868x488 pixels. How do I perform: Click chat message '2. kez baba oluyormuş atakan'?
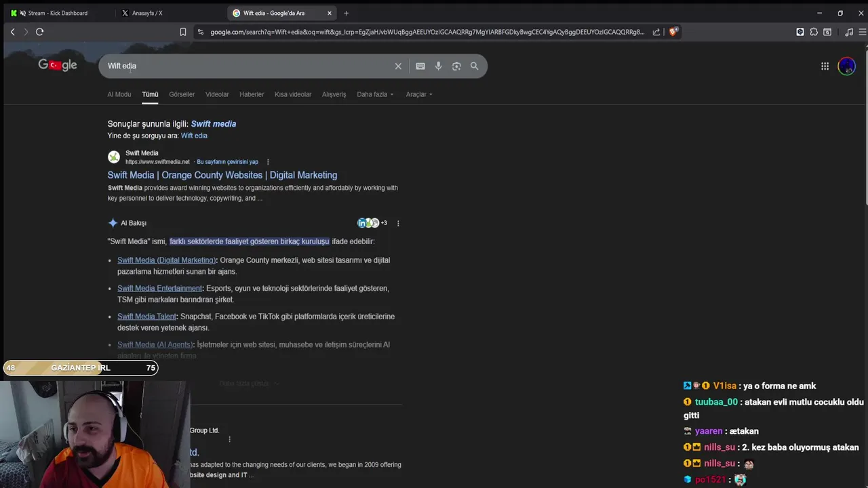coord(800,447)
